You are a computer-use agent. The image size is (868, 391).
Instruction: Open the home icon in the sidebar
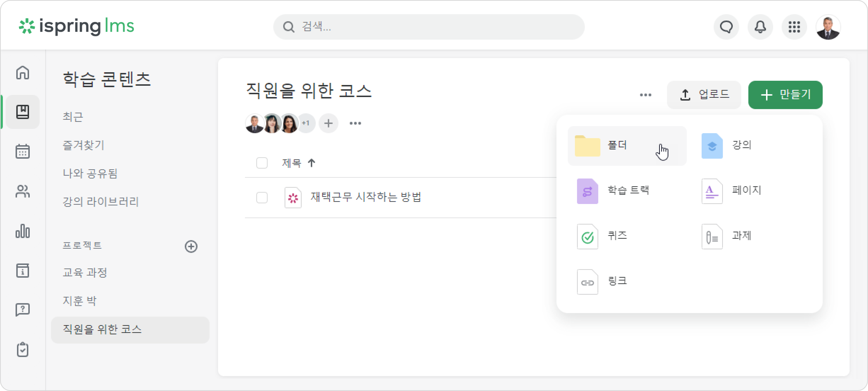point(23,72)
